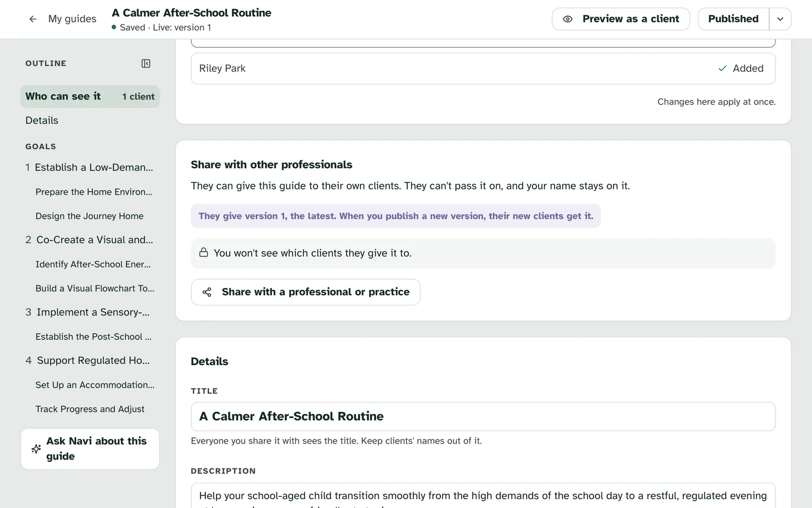Select Who can see it in the outline
812x508 pixels.
point(90,97)
